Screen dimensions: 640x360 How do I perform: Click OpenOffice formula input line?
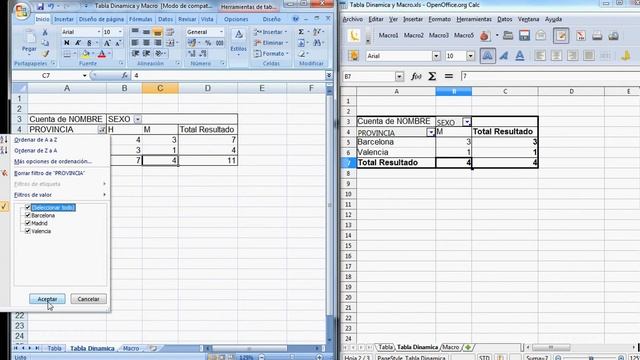(x=550, y=76)
